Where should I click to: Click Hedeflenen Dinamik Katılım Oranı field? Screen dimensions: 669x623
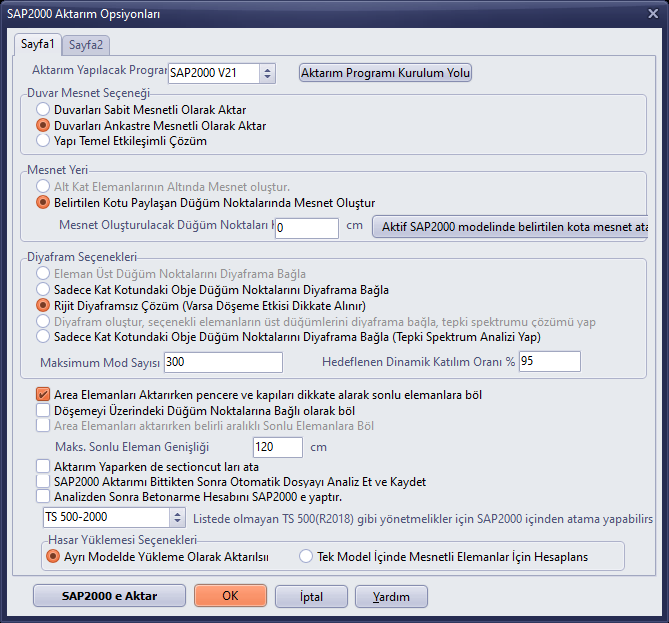[550, 361]
